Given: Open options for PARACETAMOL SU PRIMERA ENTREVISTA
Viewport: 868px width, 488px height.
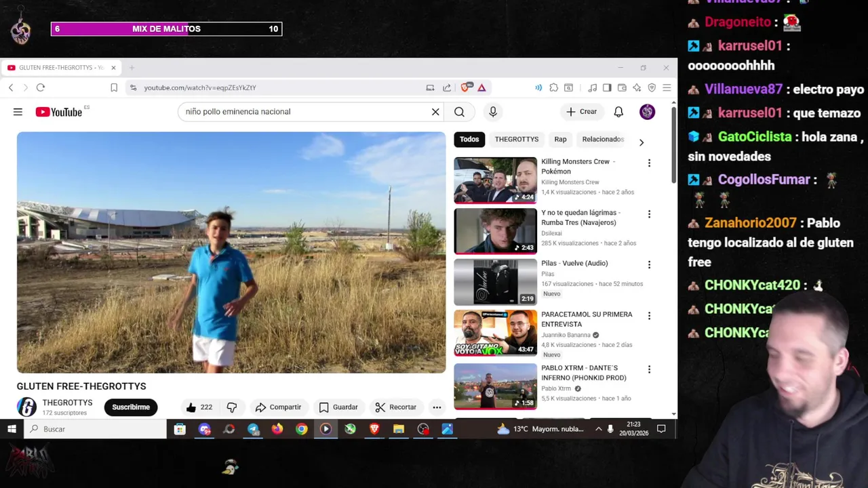Looking at the screenshot, I should click(649, 316).
